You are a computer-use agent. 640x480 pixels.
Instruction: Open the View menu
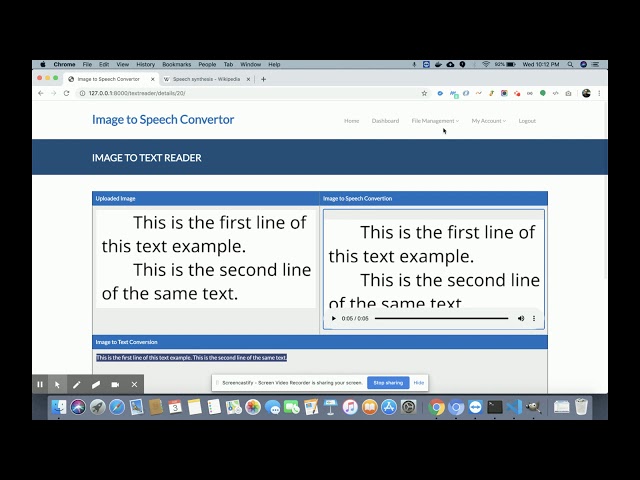(122, 64)
